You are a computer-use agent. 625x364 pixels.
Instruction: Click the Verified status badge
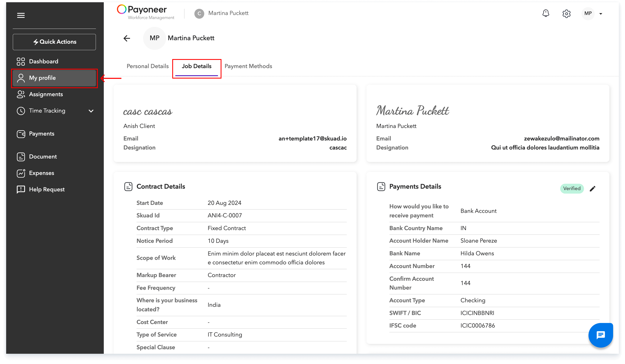click(572, 188)
